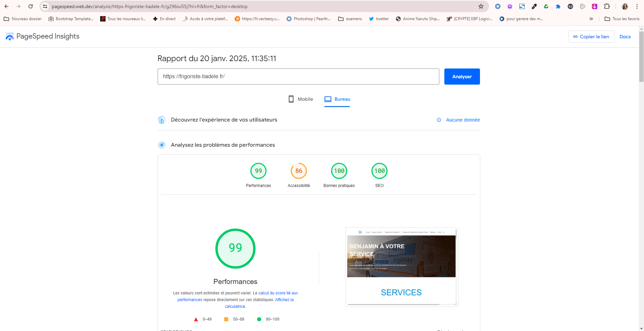
Task: Select the Bureau tab
Action: (x=337, y=99)
